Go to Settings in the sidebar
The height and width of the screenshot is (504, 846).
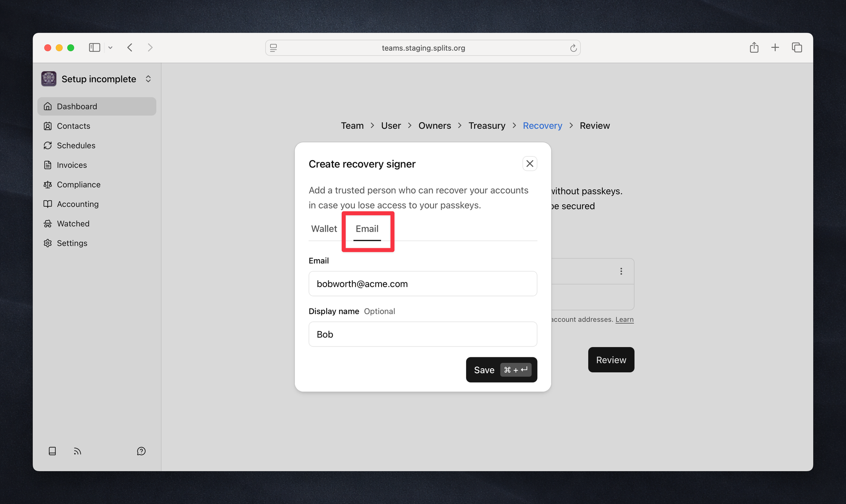pos(72,243)
